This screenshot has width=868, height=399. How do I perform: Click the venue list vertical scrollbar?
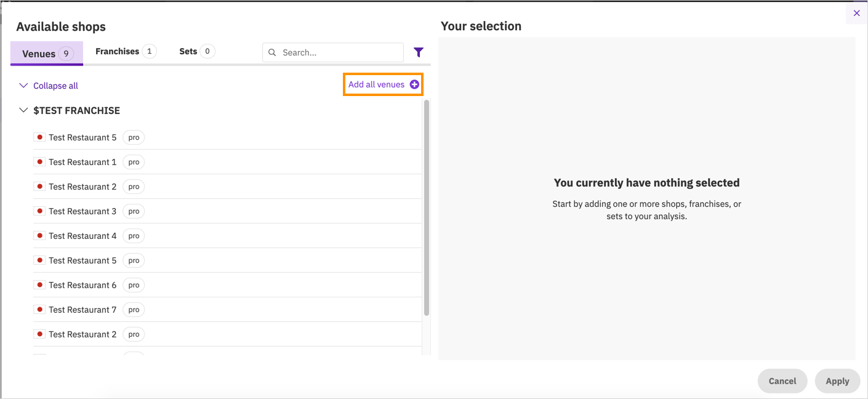tap(427, 208)
